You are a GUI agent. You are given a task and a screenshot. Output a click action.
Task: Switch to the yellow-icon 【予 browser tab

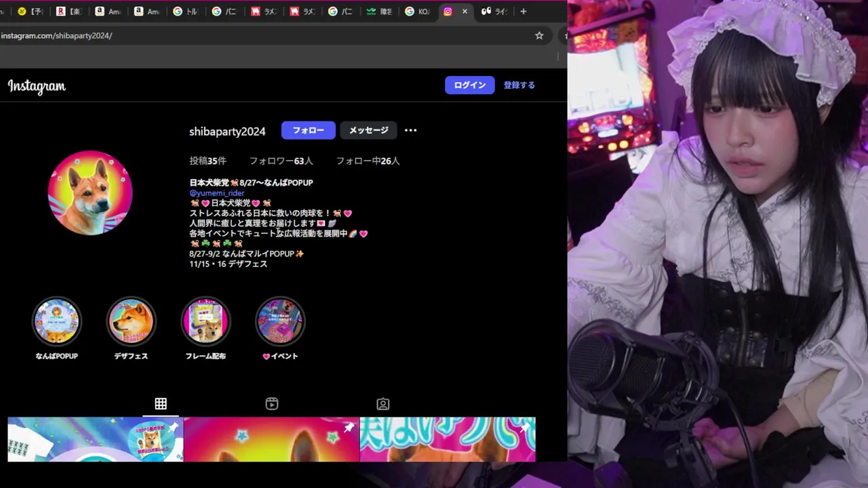[31, 12]
